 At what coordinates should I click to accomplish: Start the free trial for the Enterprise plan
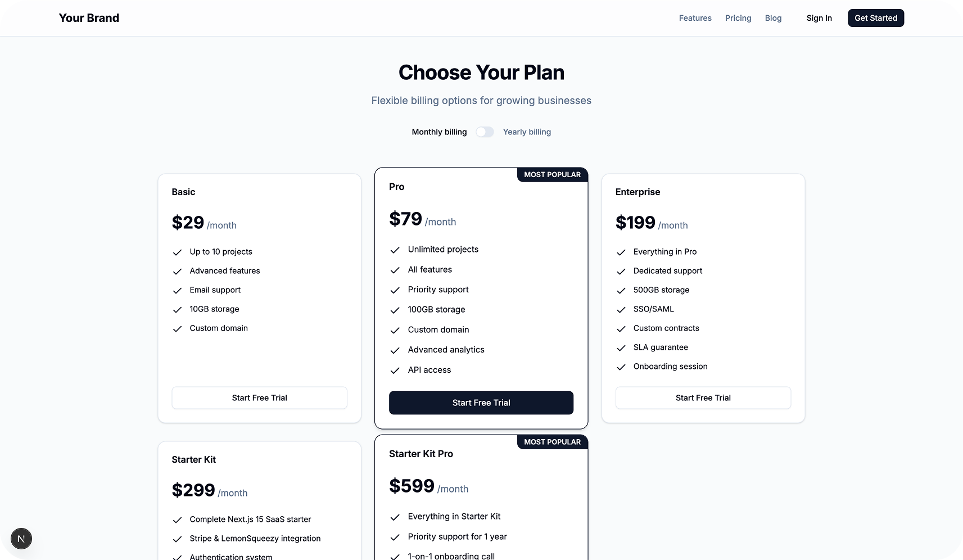point(703,398)
